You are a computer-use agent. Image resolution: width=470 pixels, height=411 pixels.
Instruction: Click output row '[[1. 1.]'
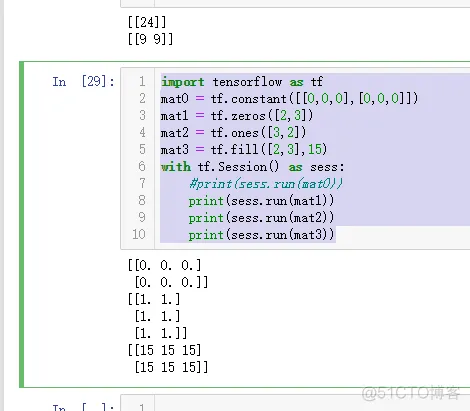point(154,299)
